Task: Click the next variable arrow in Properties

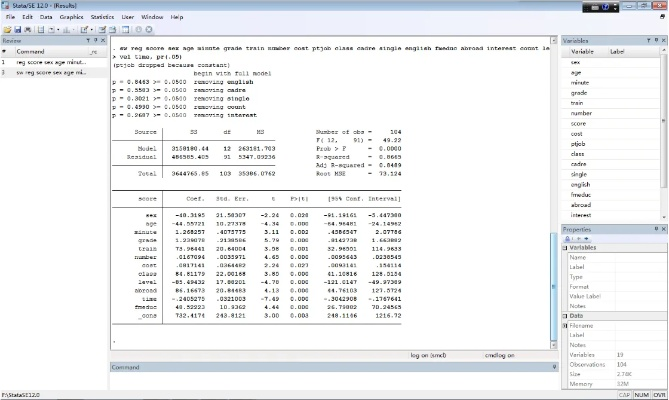Action: click(x=587, y=237)
